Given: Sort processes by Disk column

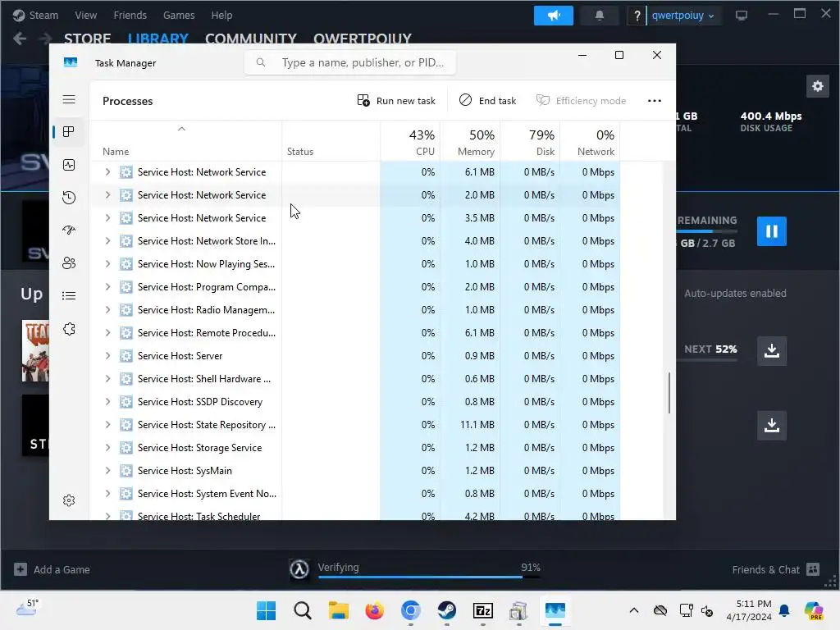Looking at the screenshot, I should (x=531, y=142).
